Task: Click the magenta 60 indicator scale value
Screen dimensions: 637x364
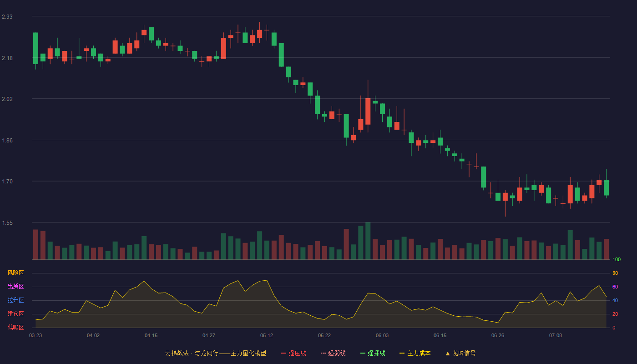Action: [x=615, y=287]
